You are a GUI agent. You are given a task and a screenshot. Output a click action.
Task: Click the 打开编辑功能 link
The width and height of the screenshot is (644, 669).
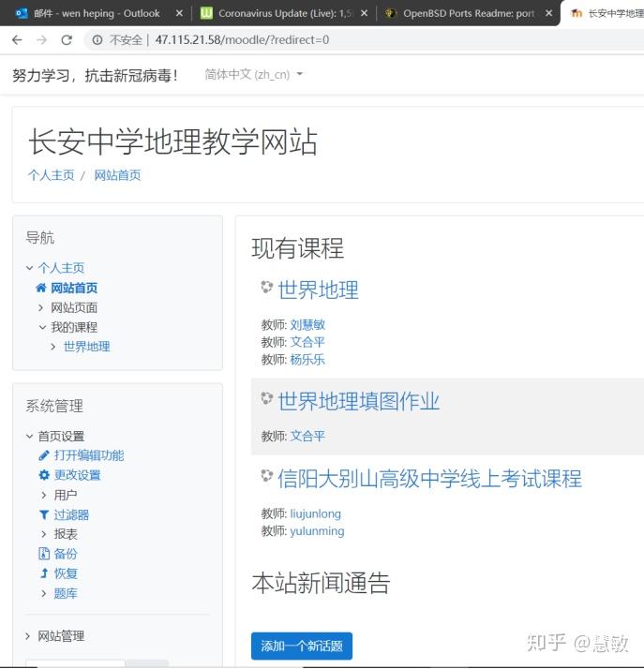(89, 455)
